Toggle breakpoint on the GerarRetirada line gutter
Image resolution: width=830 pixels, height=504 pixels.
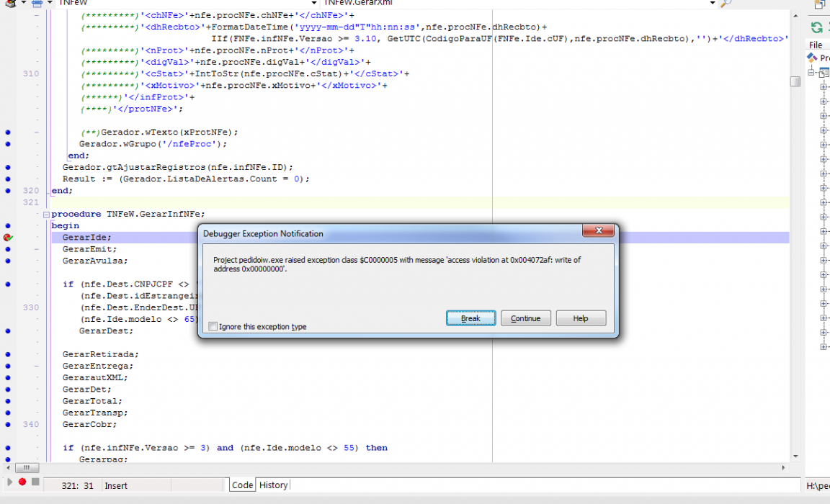click(8, 354)
